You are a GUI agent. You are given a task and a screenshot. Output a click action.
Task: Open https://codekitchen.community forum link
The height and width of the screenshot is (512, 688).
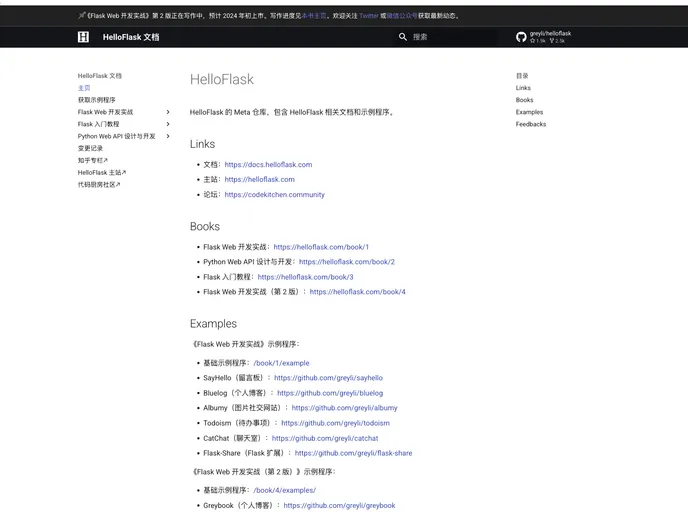[275, 194]
